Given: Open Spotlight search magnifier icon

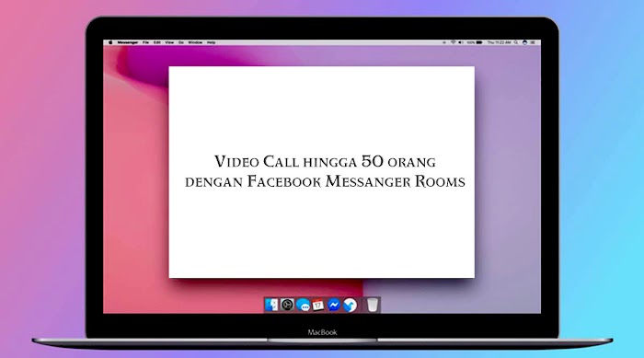Looking at the screenshot, I should click(x=516, y=42).
